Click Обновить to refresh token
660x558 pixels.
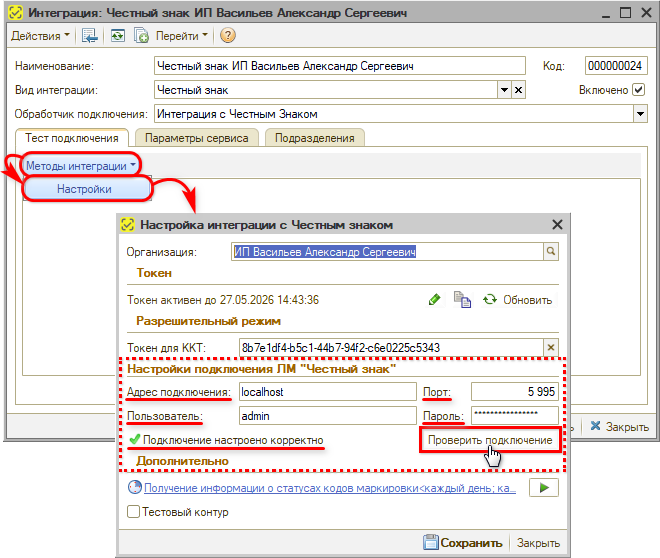tap(518, 300)
